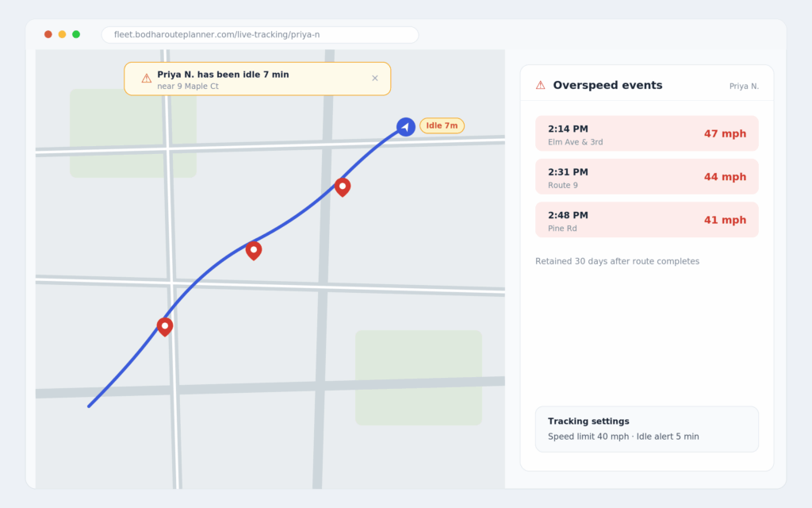This screenshot has width=812, height=508.
Task: Click the 44 mph speed value
Action: point(725,177)
